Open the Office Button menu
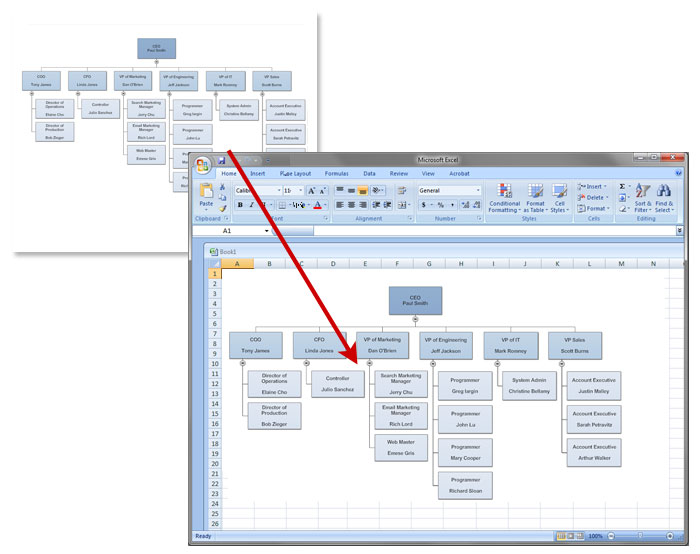 (202, 166)
